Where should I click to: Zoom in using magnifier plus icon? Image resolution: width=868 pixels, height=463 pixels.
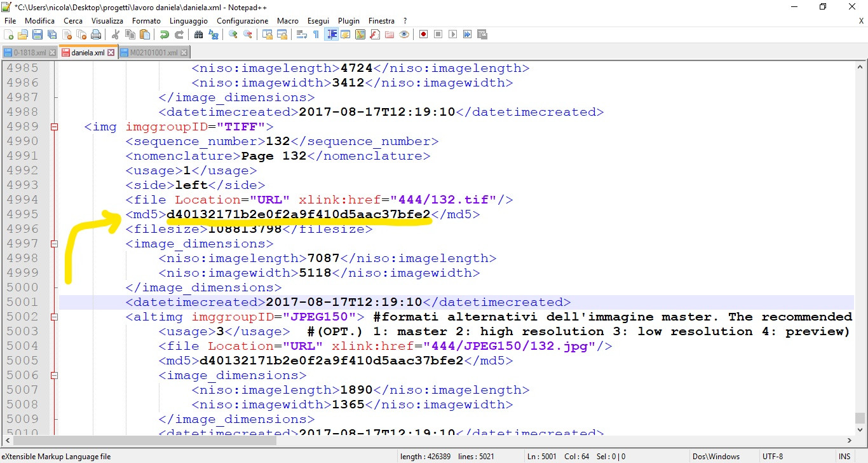pyautogui.click(x=233, y=34)
